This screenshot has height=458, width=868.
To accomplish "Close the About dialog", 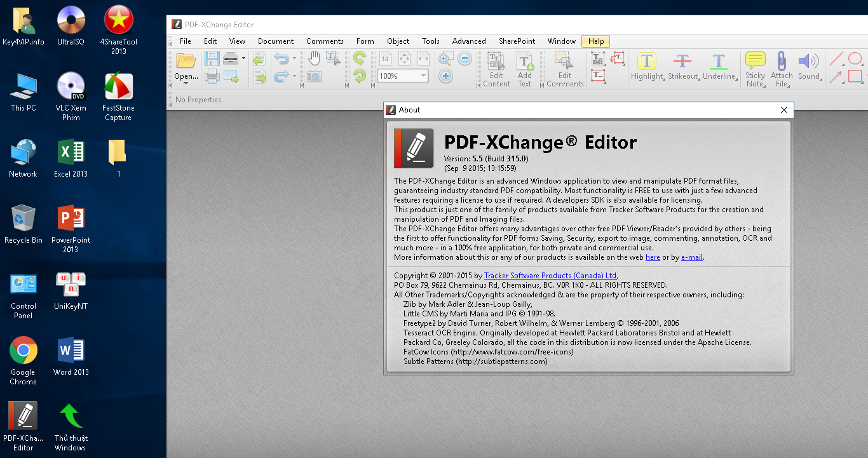I will (x=783, y=110).
